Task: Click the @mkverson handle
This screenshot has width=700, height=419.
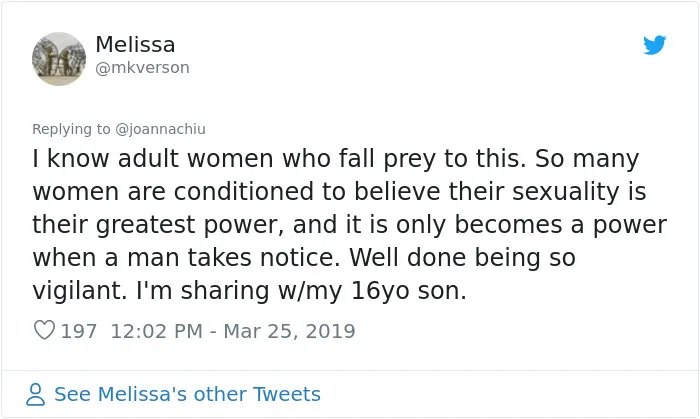Action: click(x=142, y=68)
